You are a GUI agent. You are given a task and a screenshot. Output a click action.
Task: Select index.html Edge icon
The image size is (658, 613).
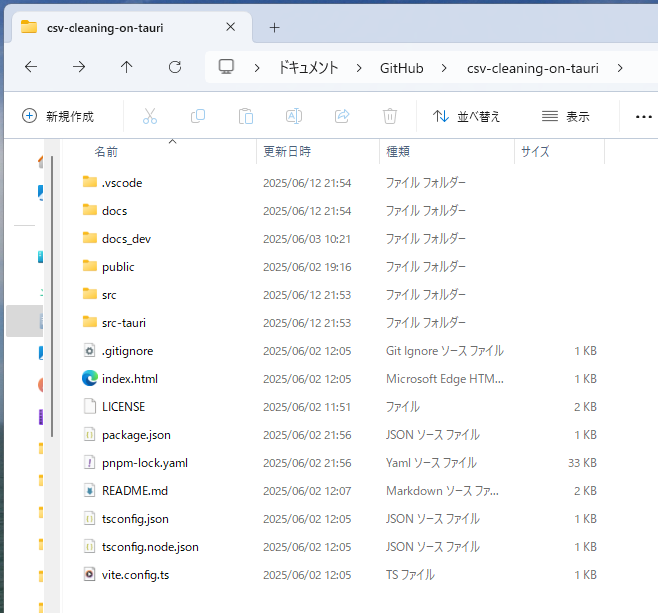[90, 378]
